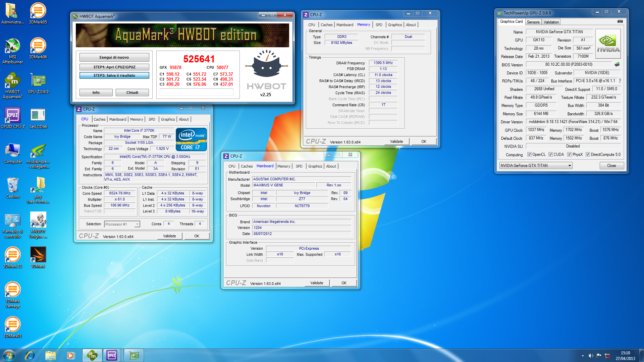This screenshot has width=644, height=362.
Task: Open the Cestino recycle bin
Action: click(12, 188)
